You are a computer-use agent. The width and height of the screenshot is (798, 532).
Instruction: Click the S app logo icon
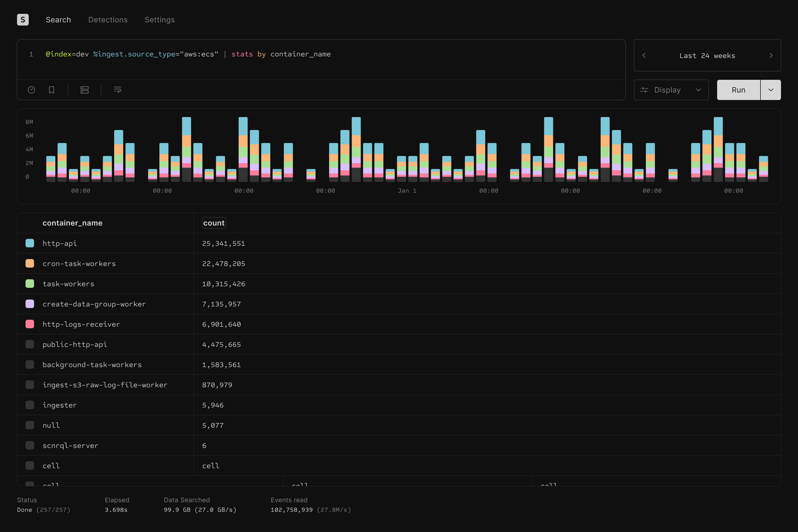(x=23, y=20)
